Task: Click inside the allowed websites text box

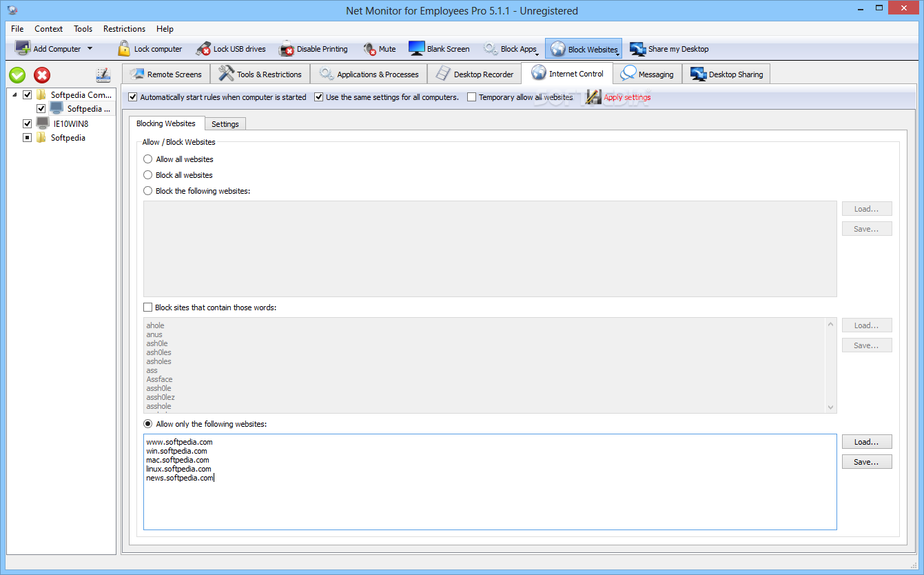Action: click(490, 482)
